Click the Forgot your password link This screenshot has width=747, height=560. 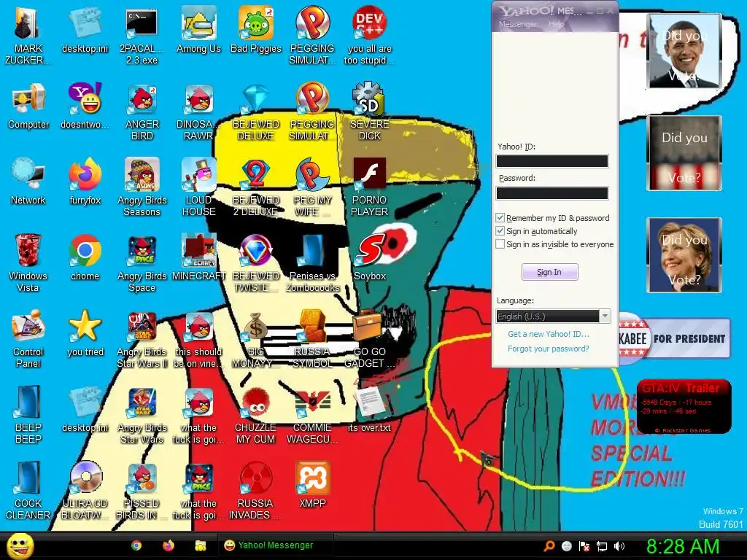[x=549, y=349]
